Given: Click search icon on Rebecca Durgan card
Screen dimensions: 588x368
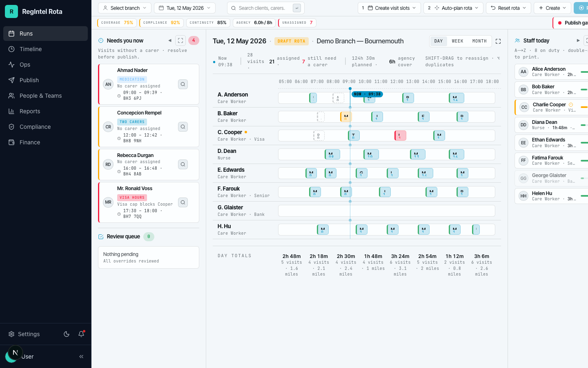Looking at the screenshot, I should click(183, 164).
